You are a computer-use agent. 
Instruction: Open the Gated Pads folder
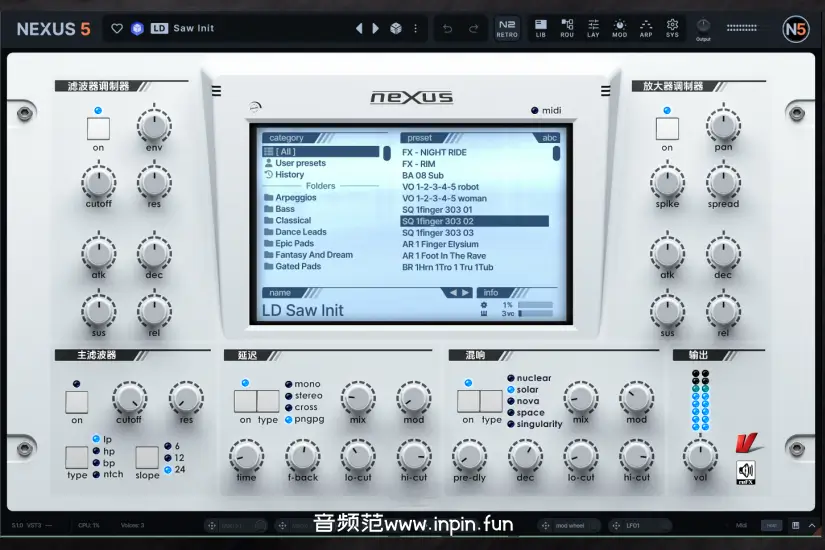coord(292,267)
